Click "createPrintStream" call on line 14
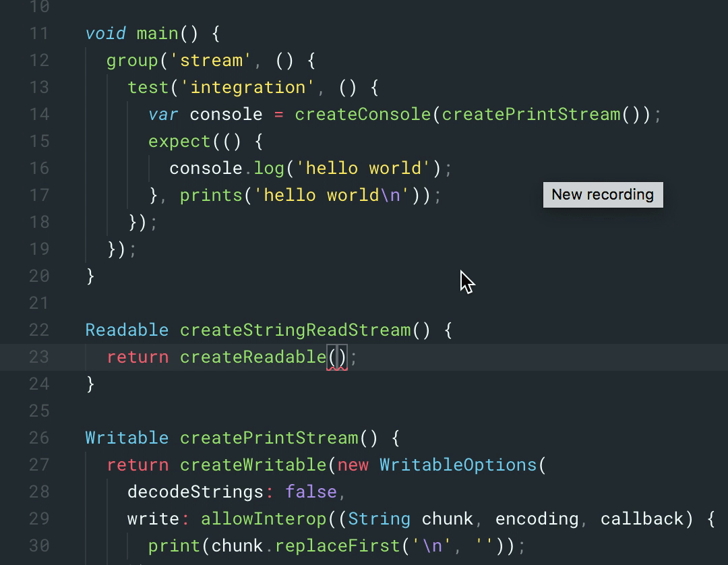Image resolution: width=728 pixels, height=565 pixels. point(531,114)
